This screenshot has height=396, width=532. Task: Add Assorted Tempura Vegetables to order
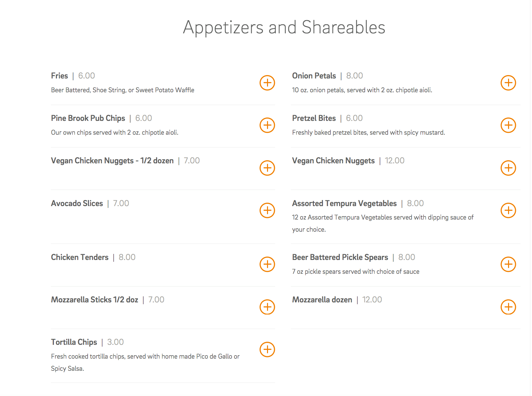[x=508, y=210]
